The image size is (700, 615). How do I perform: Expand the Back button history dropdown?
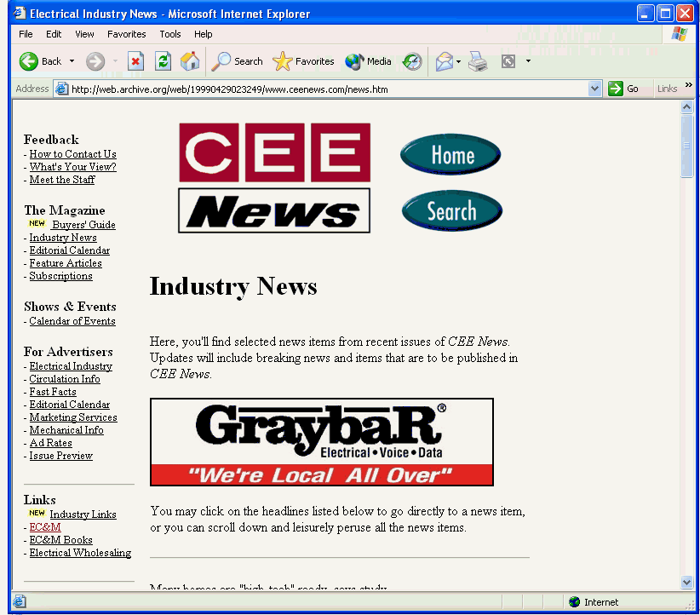point(72,61)
